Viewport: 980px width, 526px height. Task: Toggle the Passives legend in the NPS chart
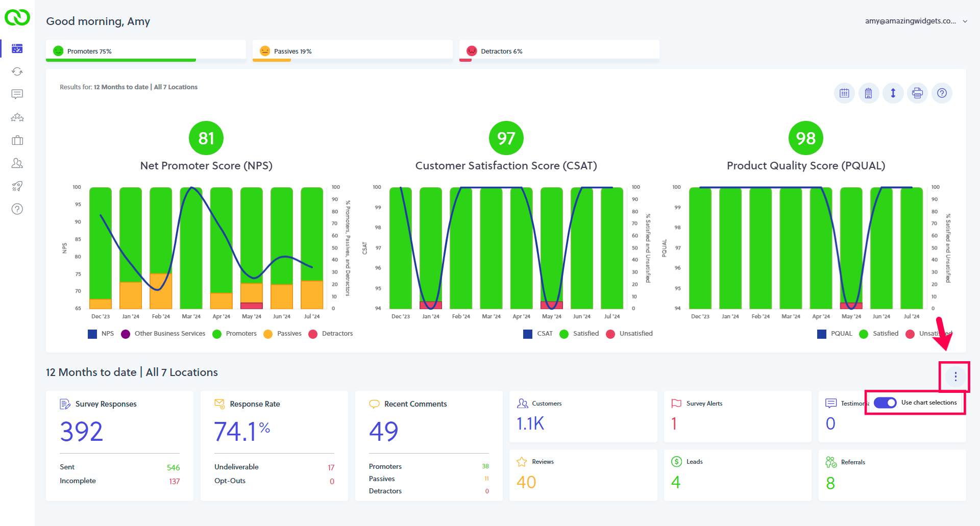pos(282,334)
